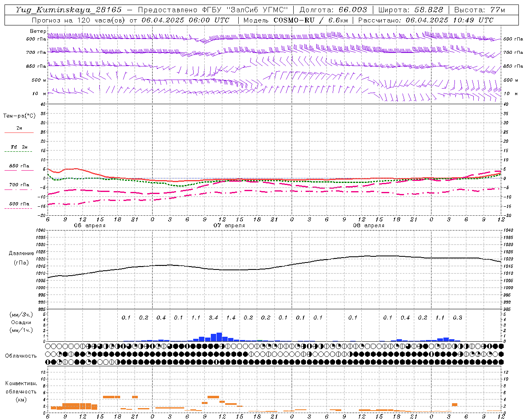Click the '(мм/1ч.)' precipitation unit label

coord(21,330)
